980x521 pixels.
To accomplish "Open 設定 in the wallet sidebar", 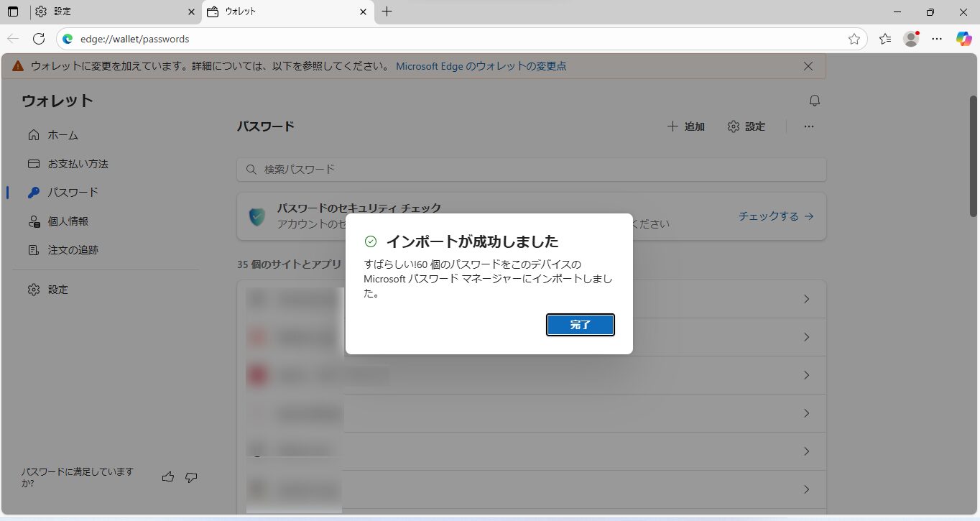I will click(106, 290).
